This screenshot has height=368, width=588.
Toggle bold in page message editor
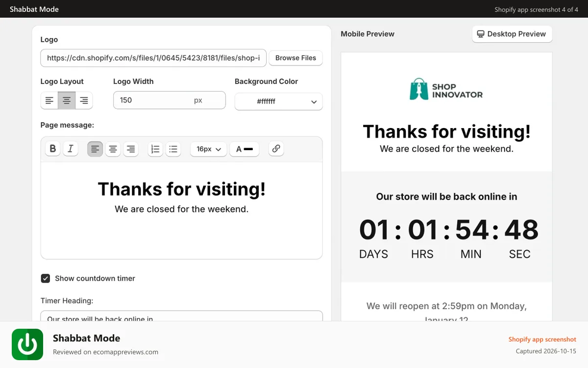53,149
